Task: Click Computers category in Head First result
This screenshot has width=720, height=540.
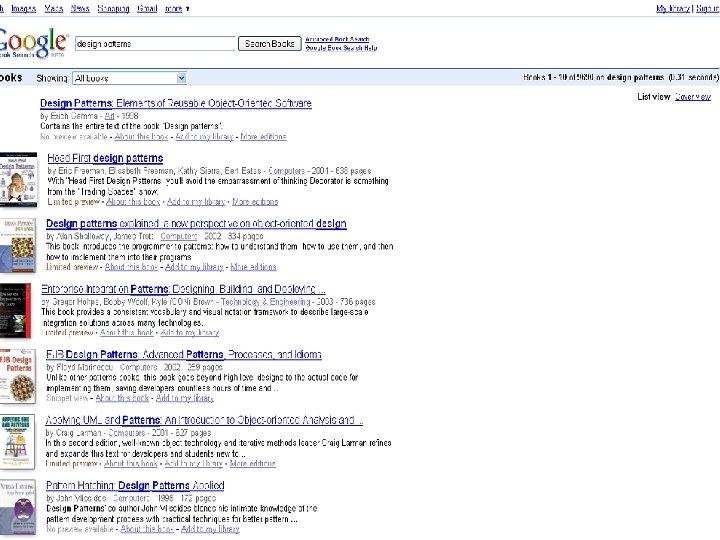Action: [287, 170]
